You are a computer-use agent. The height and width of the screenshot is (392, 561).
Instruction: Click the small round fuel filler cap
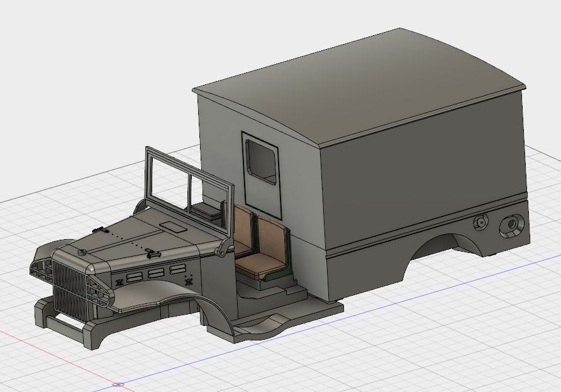tap(480, 222)
